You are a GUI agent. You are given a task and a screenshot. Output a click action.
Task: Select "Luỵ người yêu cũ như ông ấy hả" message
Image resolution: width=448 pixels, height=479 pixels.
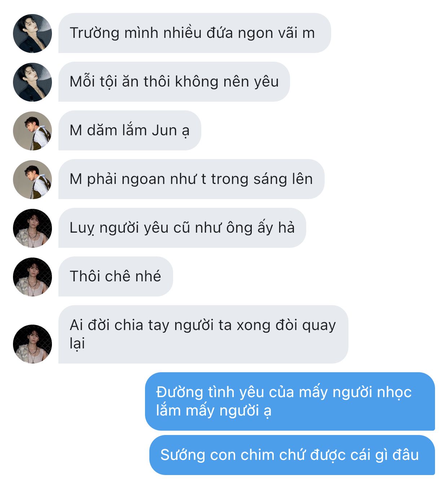[x=182, y=228]
